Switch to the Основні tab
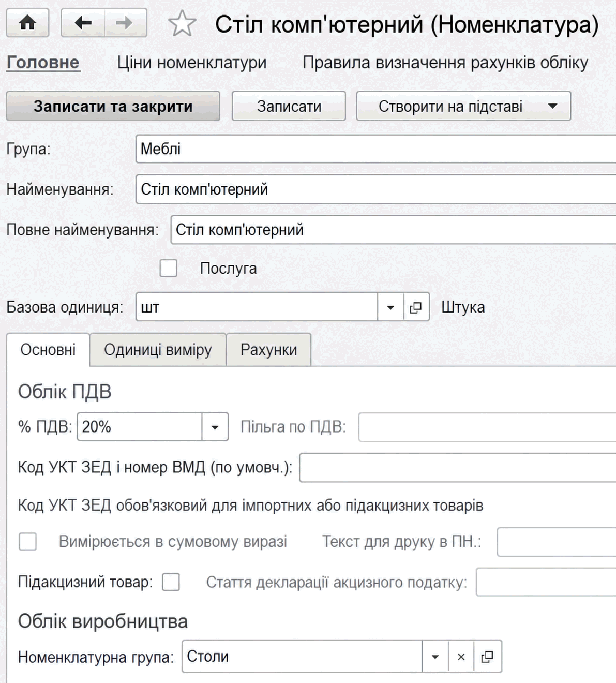Screen dimensions: 616x683 coord(48,350)
